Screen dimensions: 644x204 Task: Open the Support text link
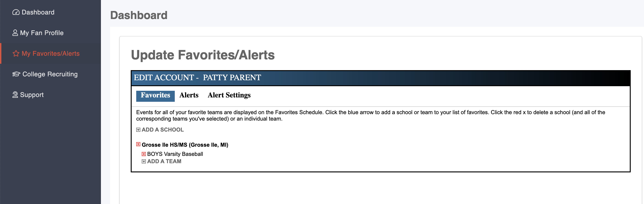(x=32, y=95)
